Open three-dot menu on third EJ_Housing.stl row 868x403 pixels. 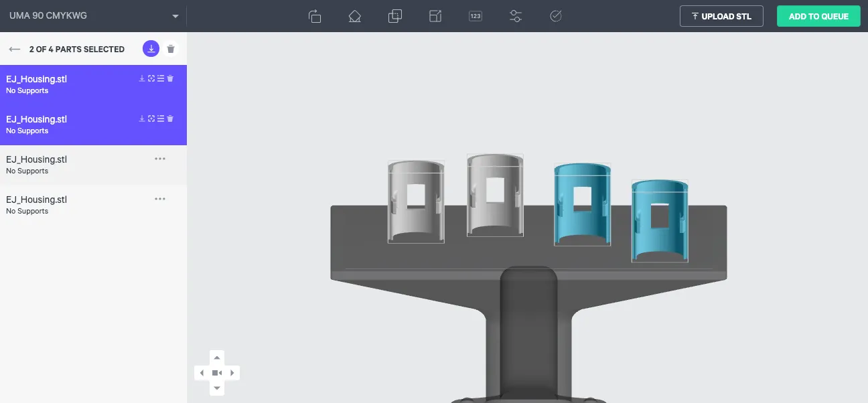160,159
